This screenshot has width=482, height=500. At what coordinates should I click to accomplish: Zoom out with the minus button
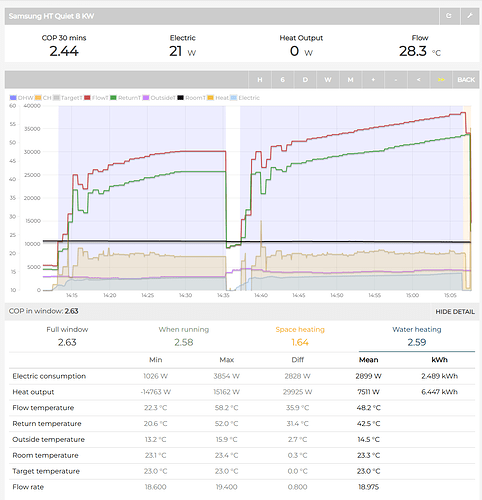[x=396, y=80]
